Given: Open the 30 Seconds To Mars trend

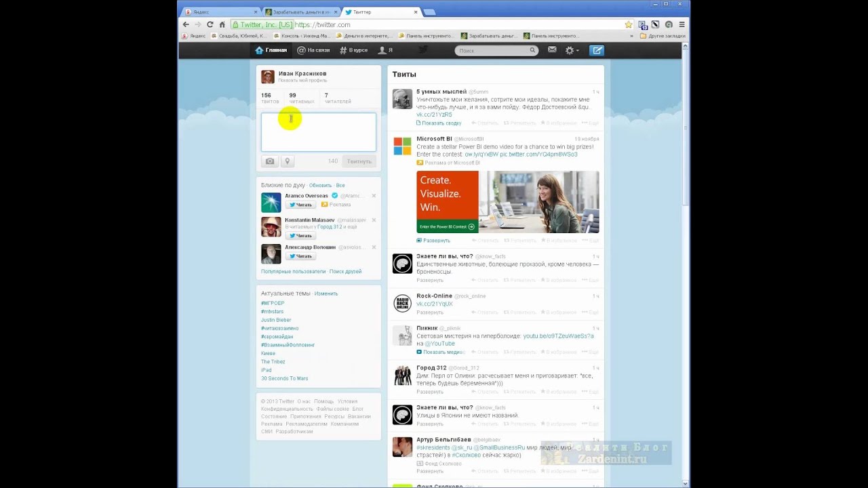Looking at the screenshot, I should click(285, 378).
